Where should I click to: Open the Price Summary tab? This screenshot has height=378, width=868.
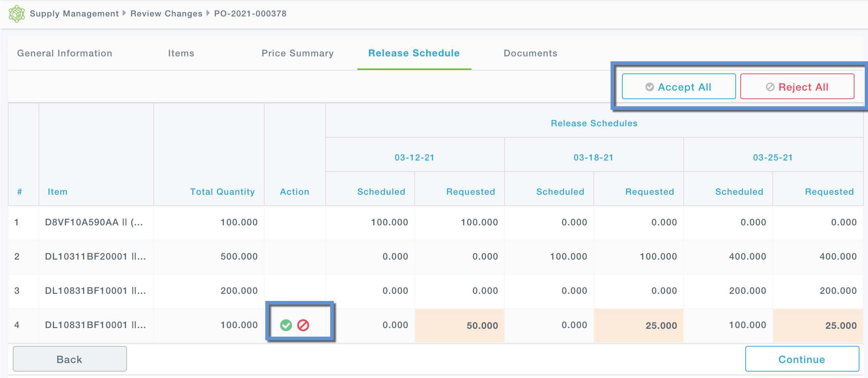coord(297,53)
